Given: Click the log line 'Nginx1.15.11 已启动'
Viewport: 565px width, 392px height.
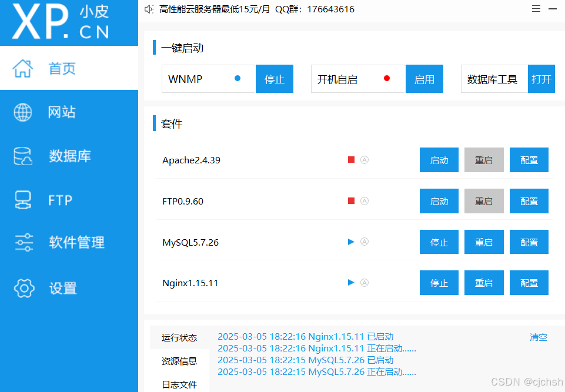Looking at the screenshot, I should click(306, 337).
